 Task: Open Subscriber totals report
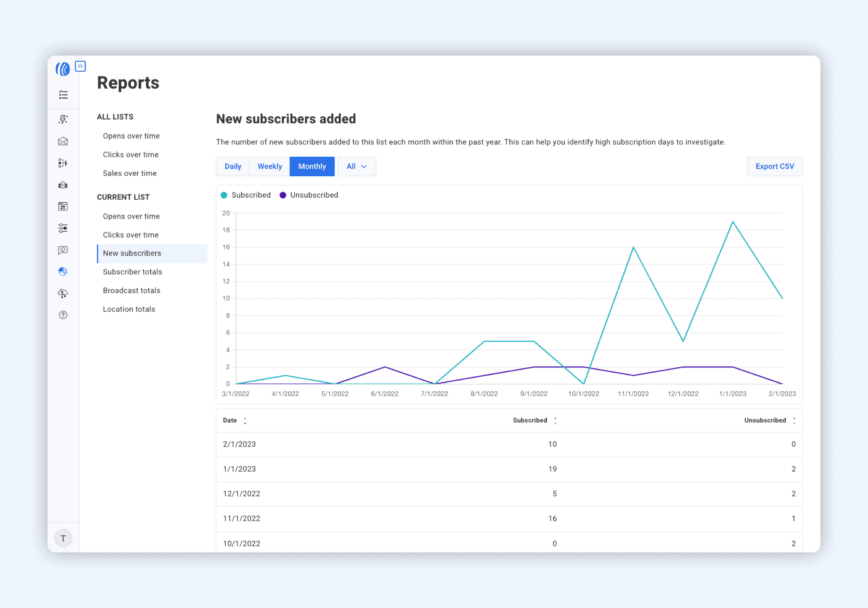132,272
